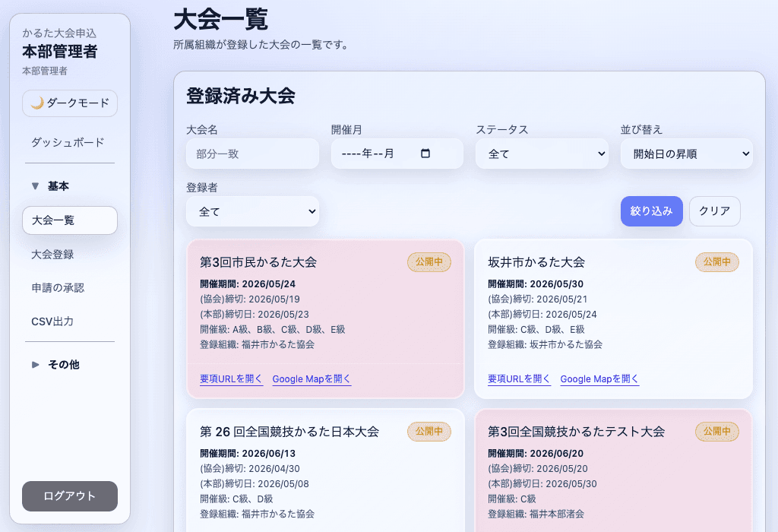
Task: Toggle the ダークモード button
Action: coord(70,103)
